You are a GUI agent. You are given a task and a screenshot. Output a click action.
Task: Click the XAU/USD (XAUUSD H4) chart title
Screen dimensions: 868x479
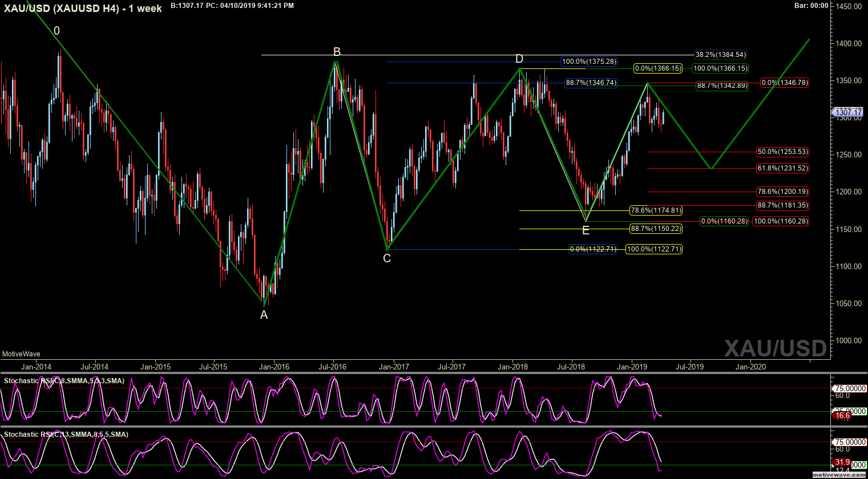click(x=84, y=9)
